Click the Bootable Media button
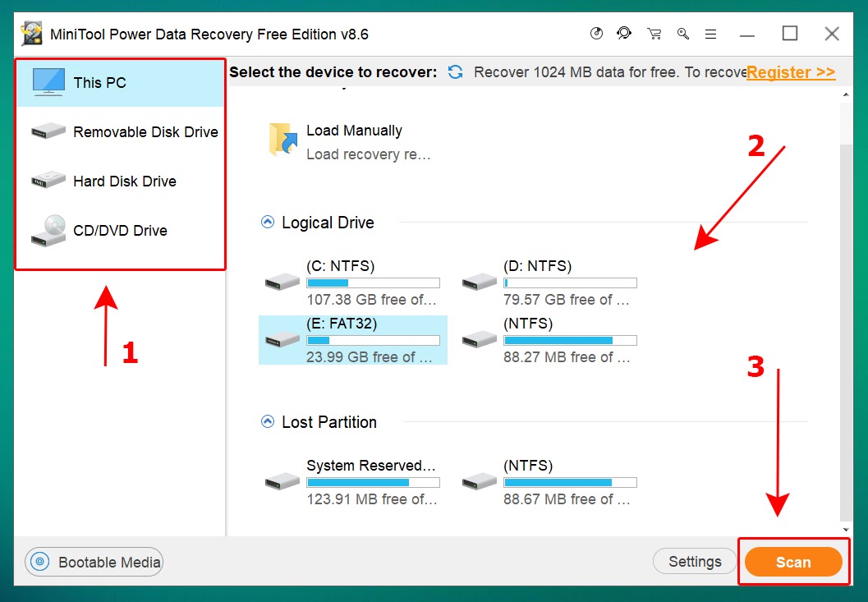This screenshot has height=602, width=868. [x=94, y=563]
